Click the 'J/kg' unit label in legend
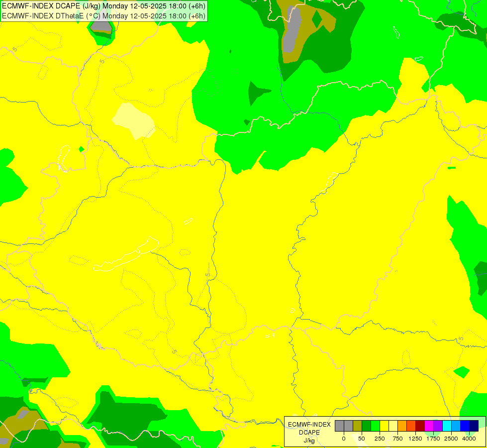This screenshot has height=448, width=487. (309, 441)
